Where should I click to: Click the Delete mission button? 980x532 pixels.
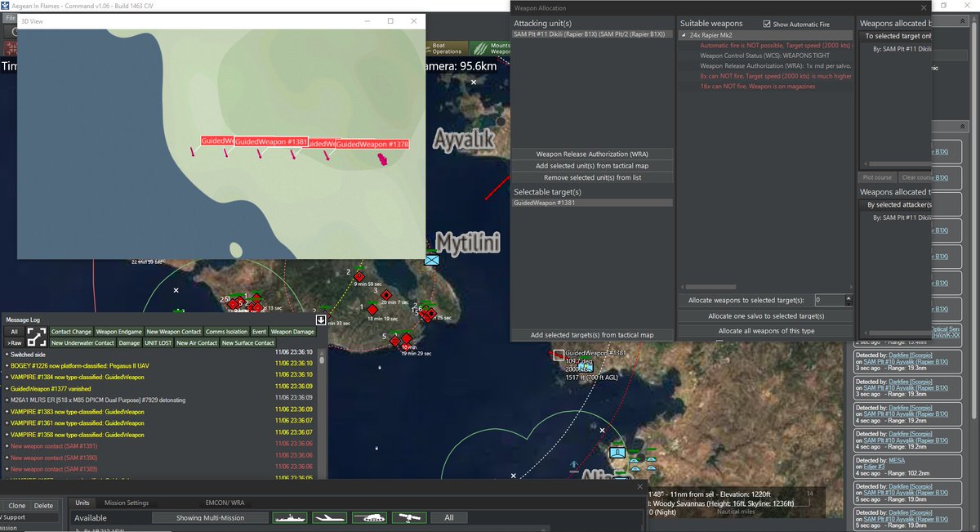44,505
